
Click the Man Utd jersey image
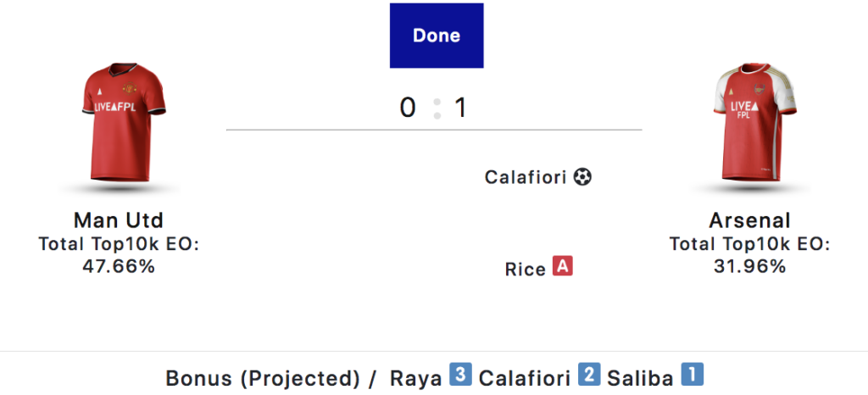pyautogui.click(x=119, y=127)
